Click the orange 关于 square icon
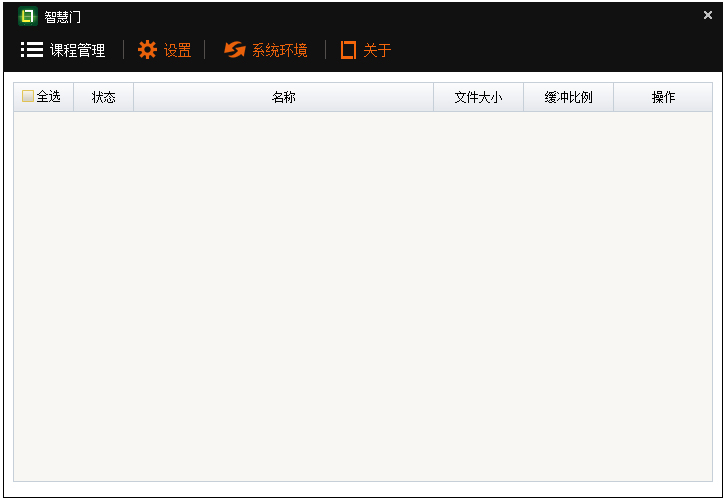The image size is (726, 500). pos(348,50)
